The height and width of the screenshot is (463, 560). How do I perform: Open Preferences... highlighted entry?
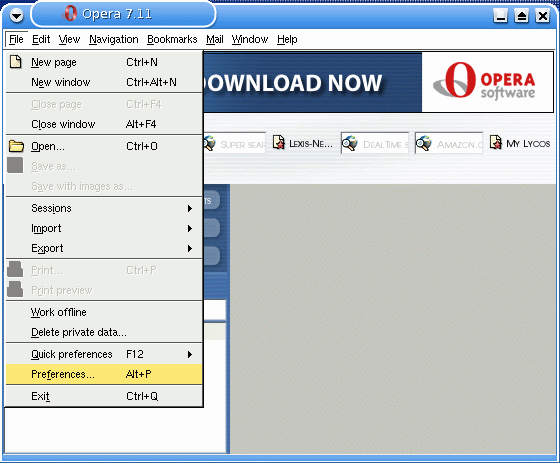coord(104,374)
